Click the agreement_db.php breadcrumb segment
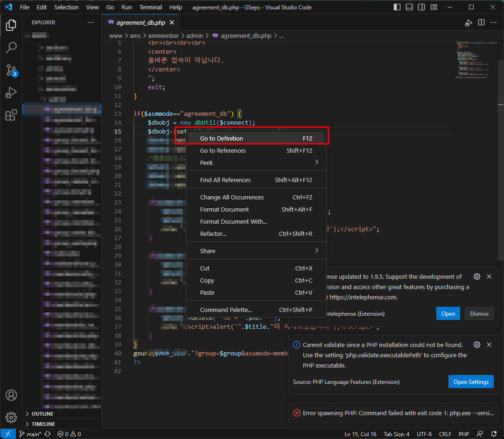 (x=246, y=35)
